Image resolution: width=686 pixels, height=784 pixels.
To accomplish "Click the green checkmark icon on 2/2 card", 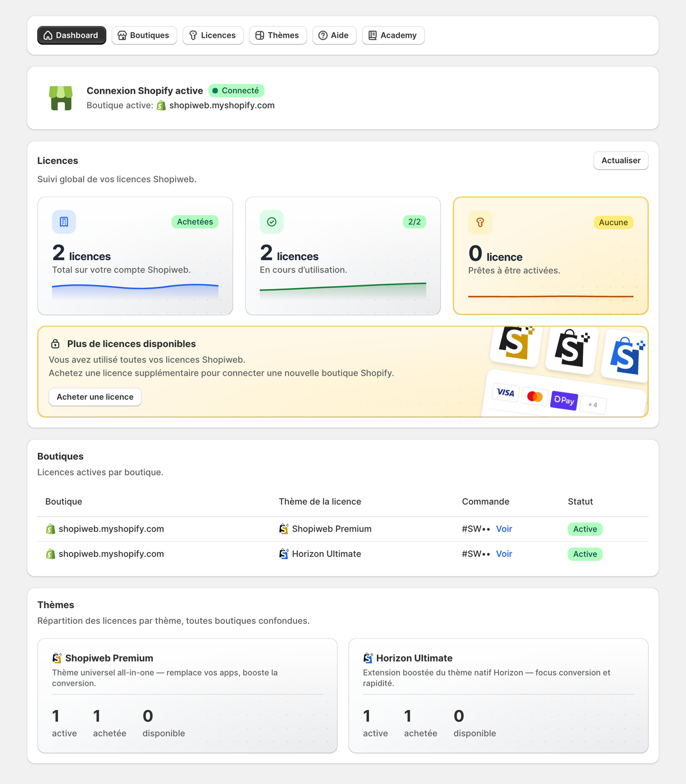I will 272,222.
